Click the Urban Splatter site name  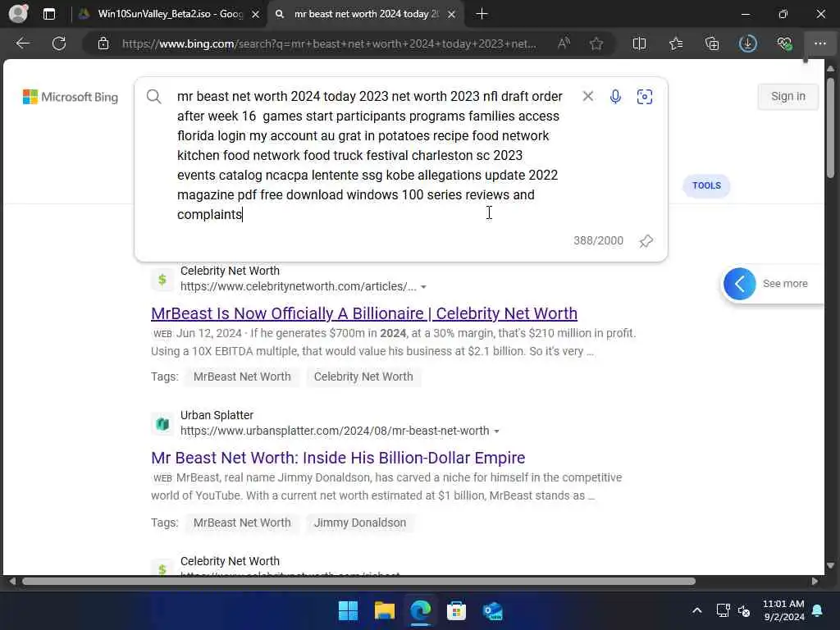coord(217,415)
